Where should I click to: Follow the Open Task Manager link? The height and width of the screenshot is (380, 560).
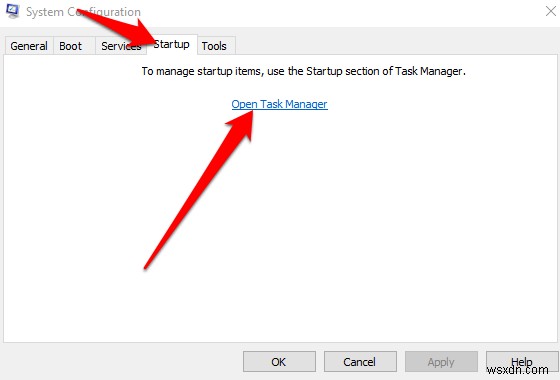click(279, 104)
